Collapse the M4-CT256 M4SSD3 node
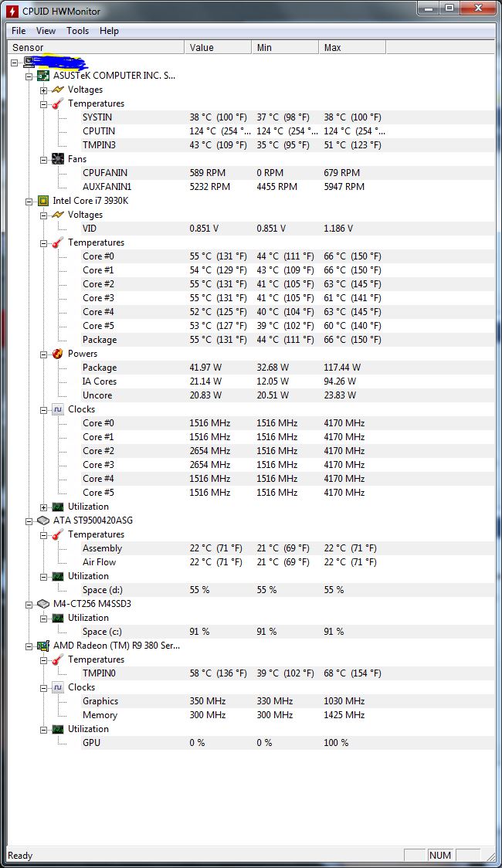This screenshot has height=868, width=502. (29, 605)
